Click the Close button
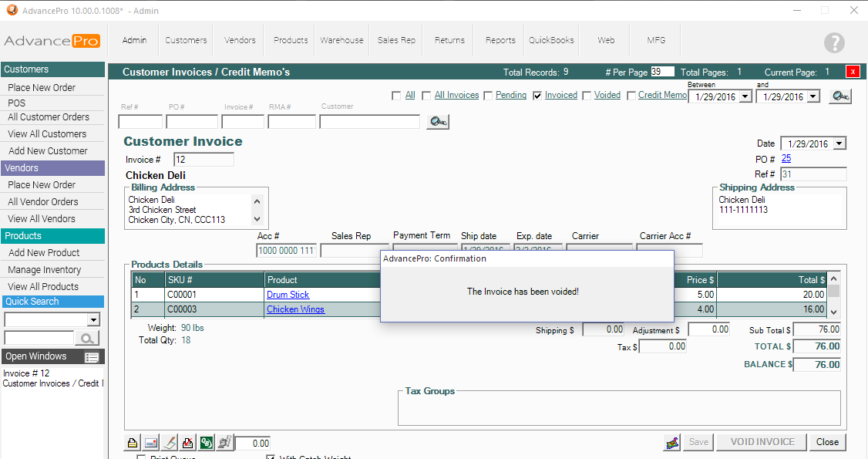 tap(827, 442)
